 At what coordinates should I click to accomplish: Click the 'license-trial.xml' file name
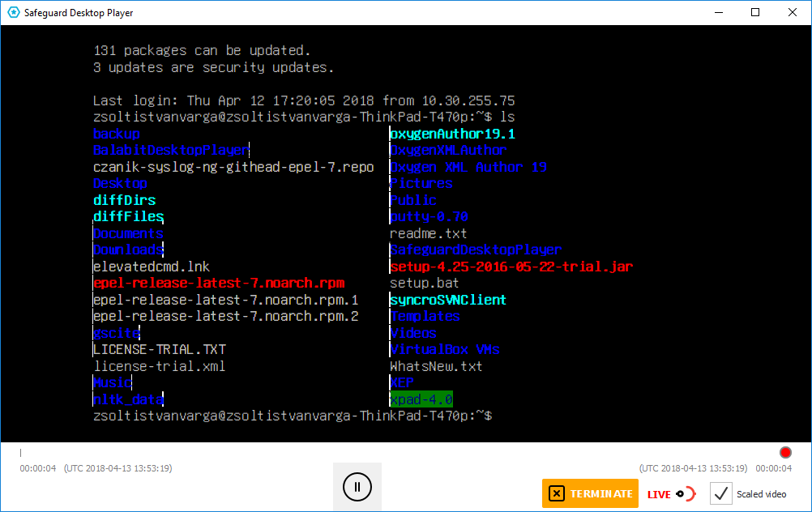pos(160,366)
